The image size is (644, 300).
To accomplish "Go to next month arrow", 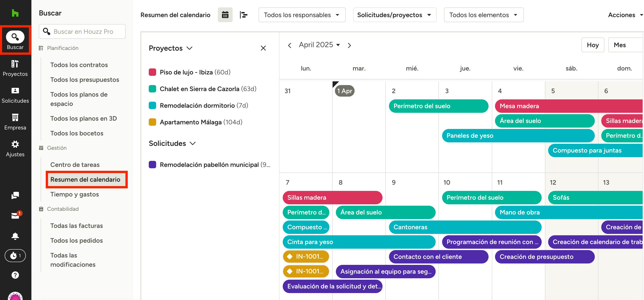I will pyautogui.click(x=349, y=45).
